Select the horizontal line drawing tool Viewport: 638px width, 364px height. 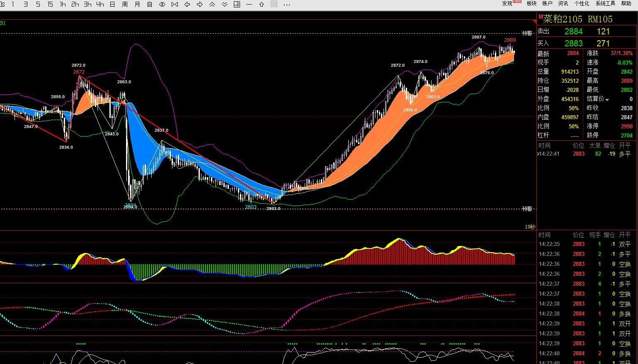click(249, 4)
